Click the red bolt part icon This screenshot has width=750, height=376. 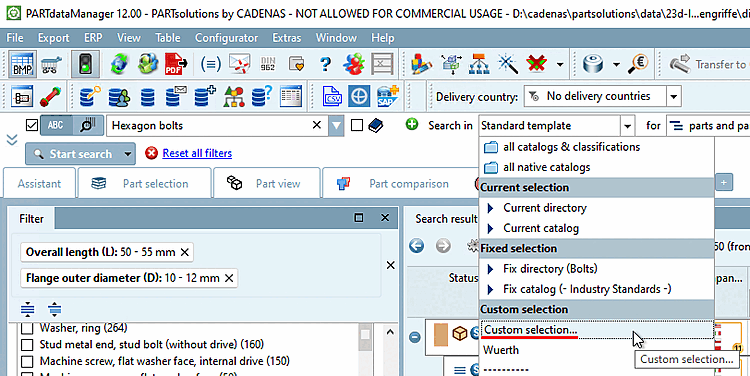[x=50, y=96]
